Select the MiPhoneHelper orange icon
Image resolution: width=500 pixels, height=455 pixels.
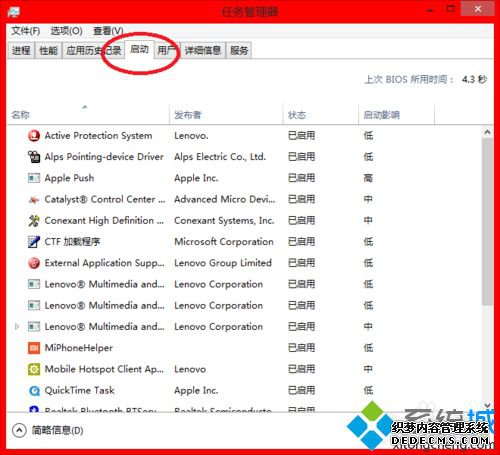point(34,348)
